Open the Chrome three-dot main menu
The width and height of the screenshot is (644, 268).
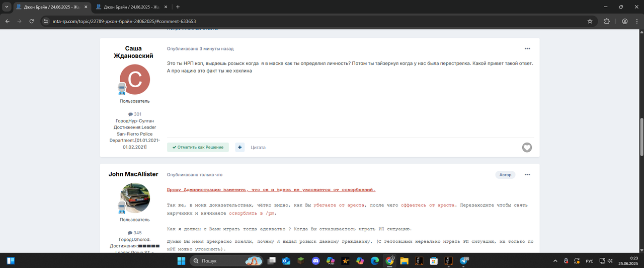[x=636, y=21]
